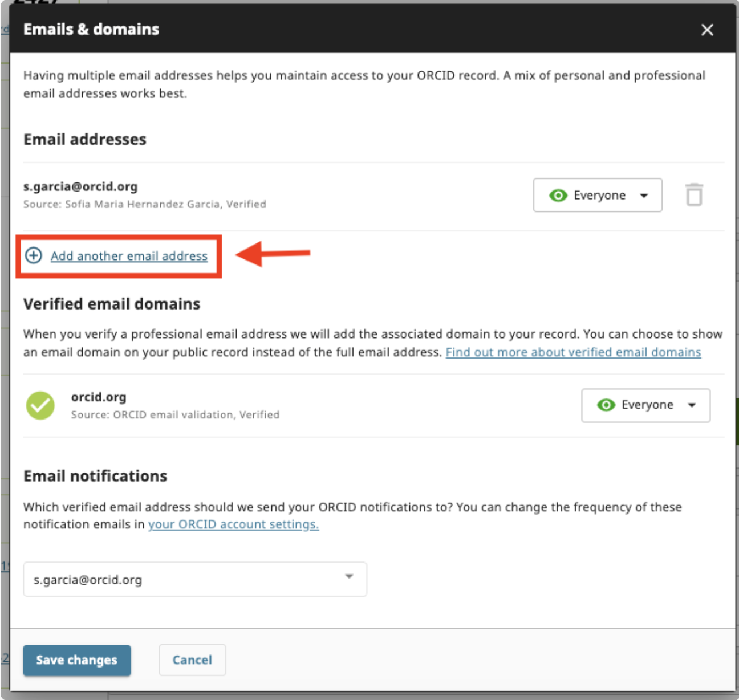Click the eye icon for s.garcia@orcid.org visibility
The image size is (739, 700).
pyautogui.click(x=558, y=196)
